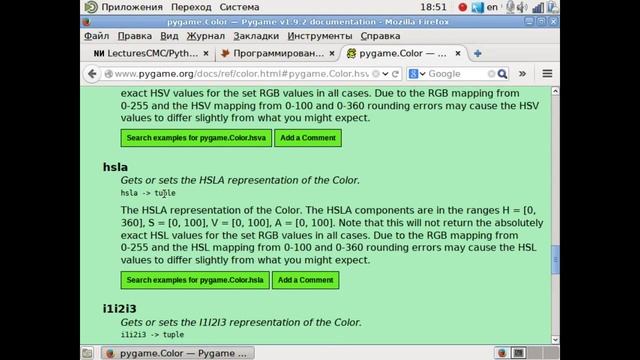The image size is (640, 360).
Task: Click the page scrollbar up arrow
Action: pos(555,91)
